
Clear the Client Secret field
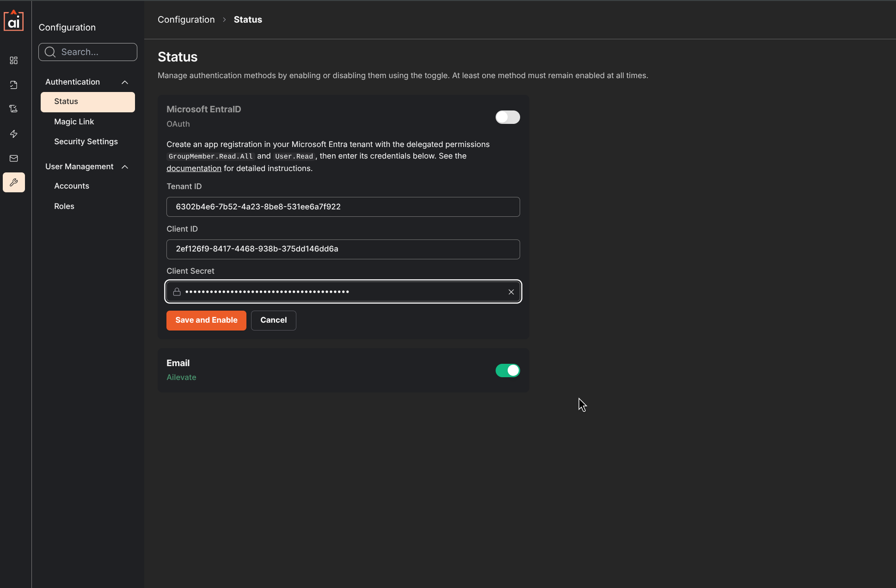click(x=511, y=292)
